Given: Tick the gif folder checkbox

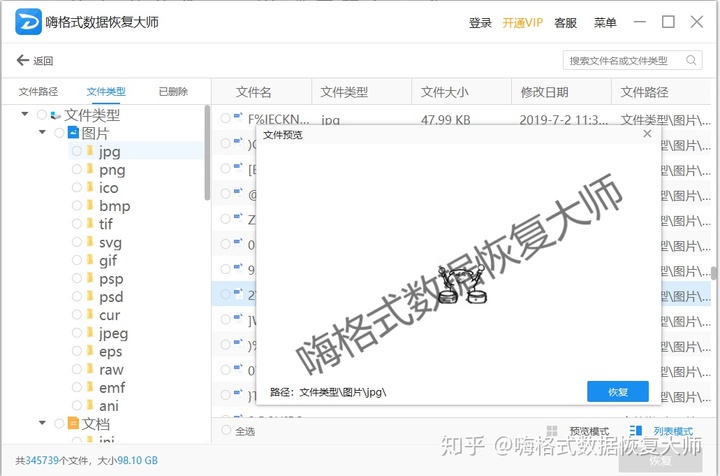Looking at the screenshot, I should pos(77,260).
